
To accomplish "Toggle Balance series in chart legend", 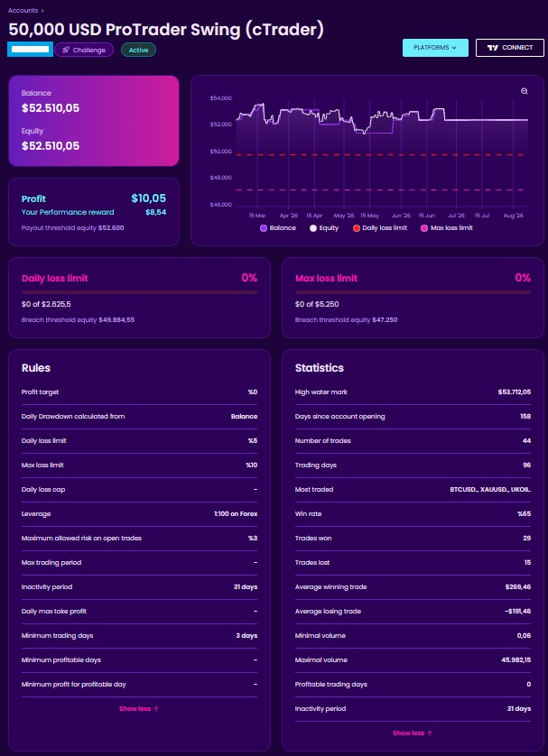I will pyautogui.click(x=278, y=228).
